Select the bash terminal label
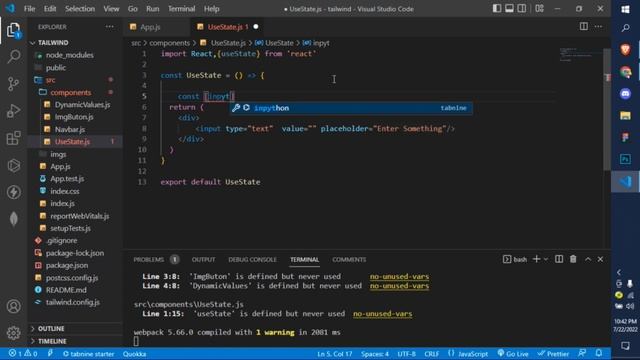640x360 pixels. click(x=515, y=260)
